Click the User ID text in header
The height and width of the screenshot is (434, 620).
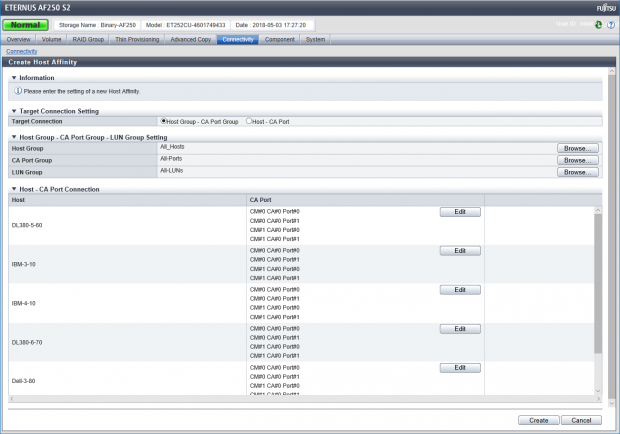coord(574,24)
